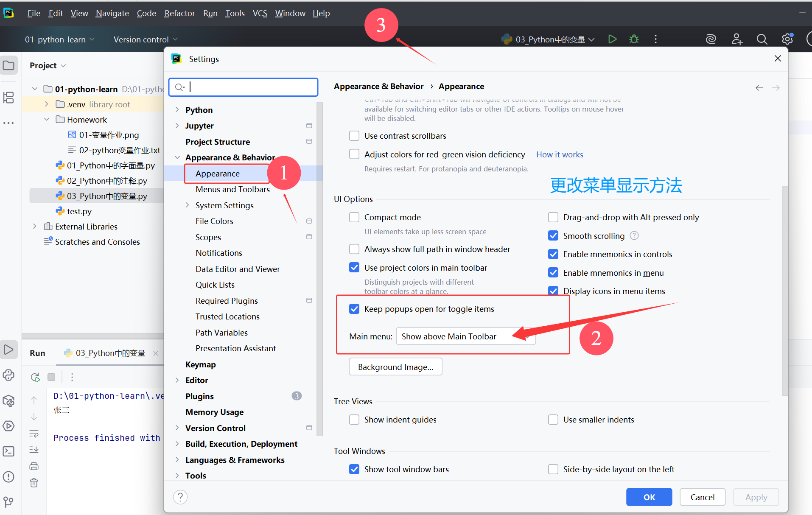Select Menus and Toolbars settings page
Image resolution: width=812 pixels, height=515 pixels.
click(x=232, y=189)
